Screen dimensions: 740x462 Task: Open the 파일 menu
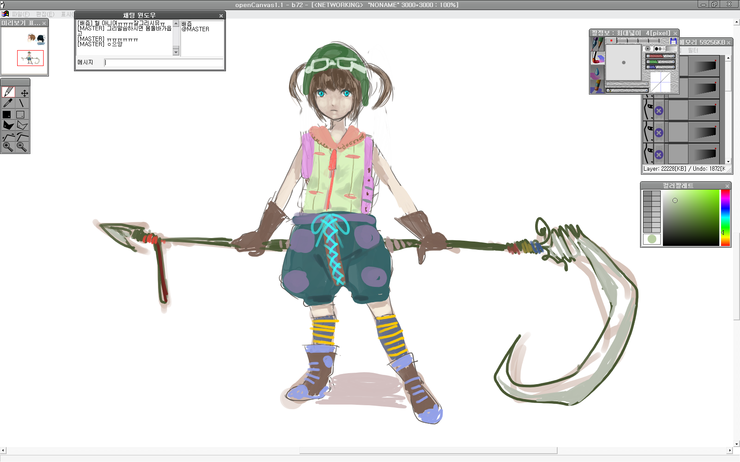point(21,15)
